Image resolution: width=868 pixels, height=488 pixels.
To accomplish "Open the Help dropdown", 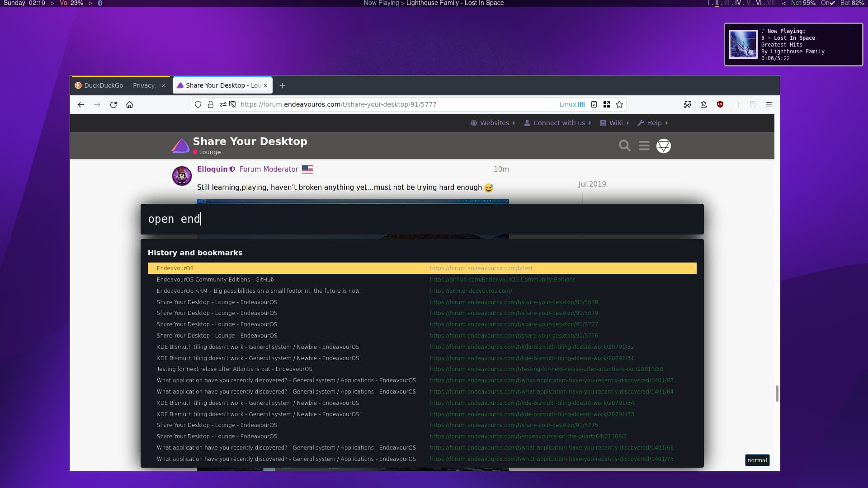I will 652,122.
